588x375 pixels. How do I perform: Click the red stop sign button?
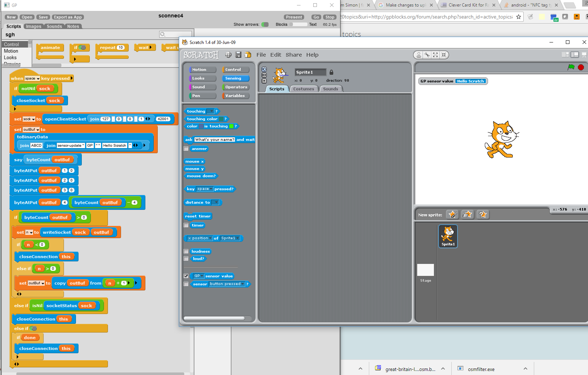(581, 67)
